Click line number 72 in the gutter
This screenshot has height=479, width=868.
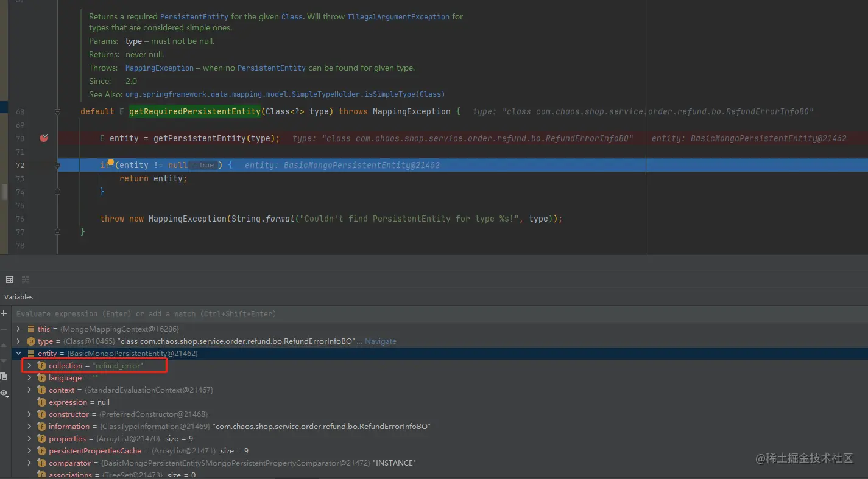20,166
